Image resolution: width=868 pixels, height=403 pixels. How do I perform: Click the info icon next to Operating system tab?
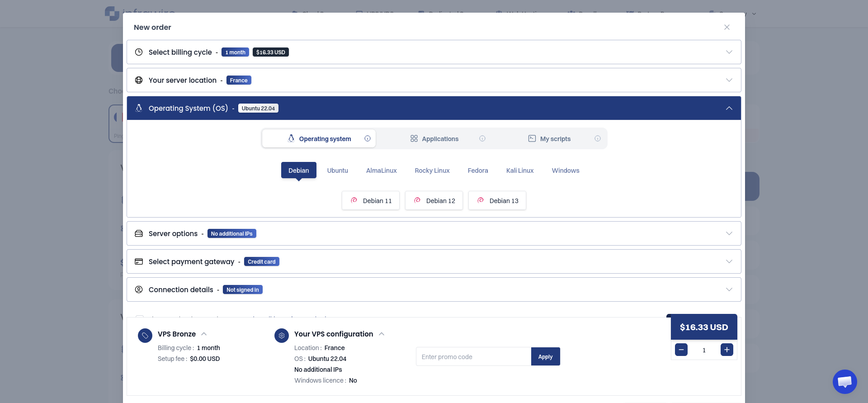[368, 138]
